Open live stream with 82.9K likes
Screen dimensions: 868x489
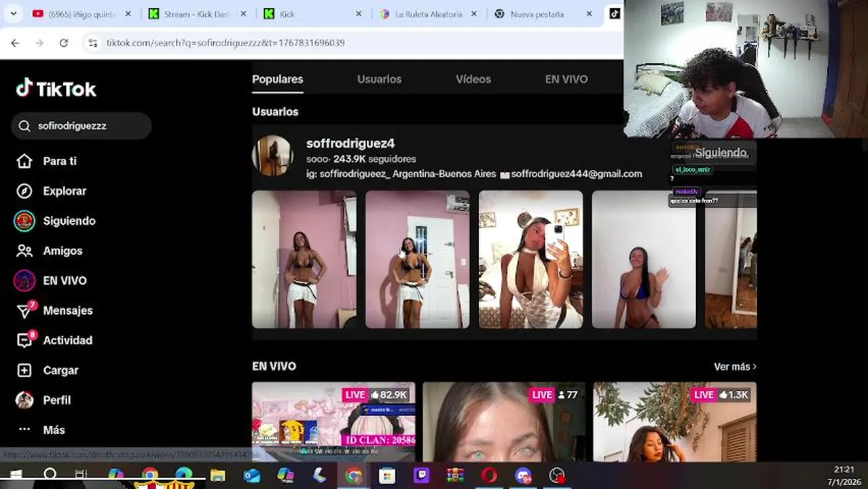(x=333, y=422)
